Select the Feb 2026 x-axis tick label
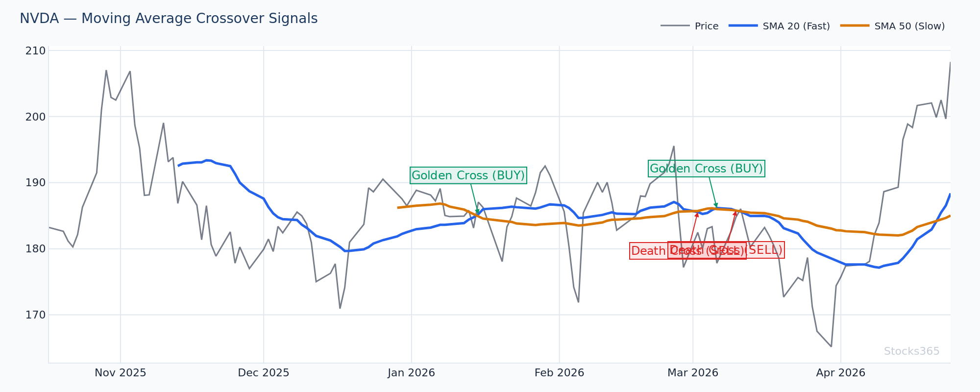 [559, 373]
